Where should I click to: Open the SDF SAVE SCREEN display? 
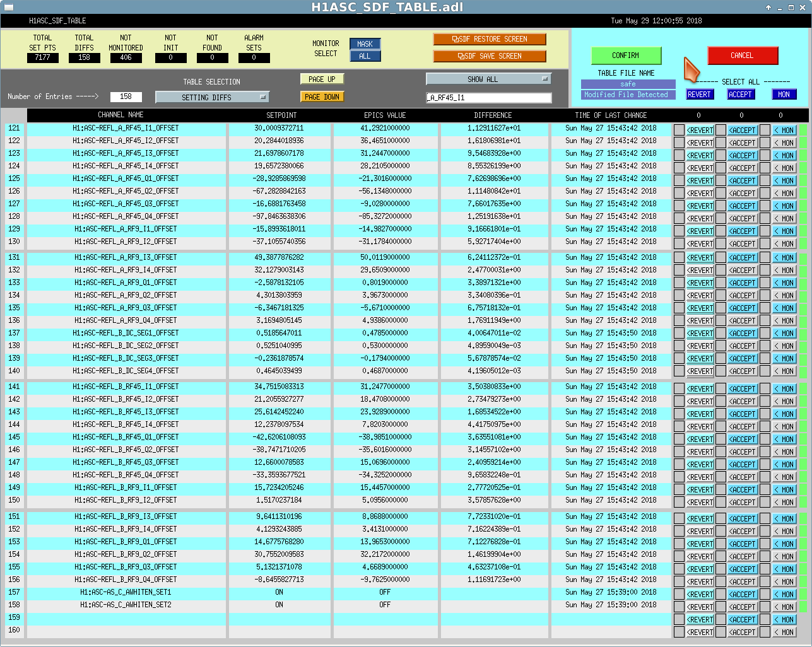(489, 56)
